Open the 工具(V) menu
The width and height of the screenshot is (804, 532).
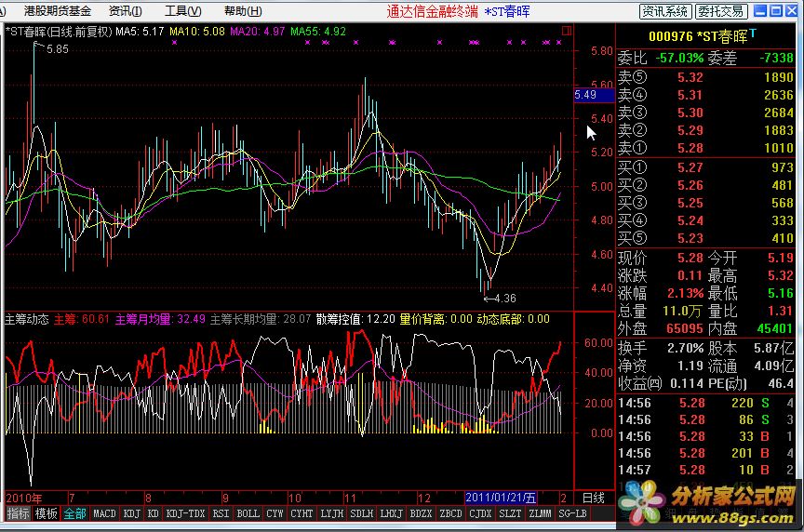182,11
